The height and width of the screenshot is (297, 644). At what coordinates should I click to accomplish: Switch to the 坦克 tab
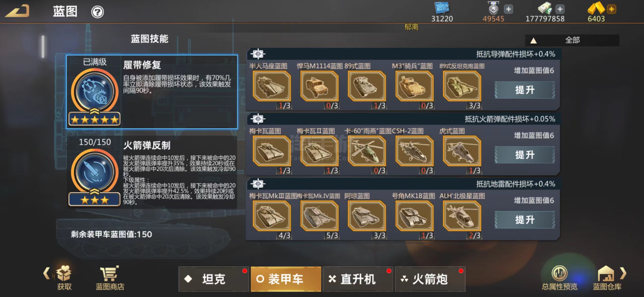214,279
